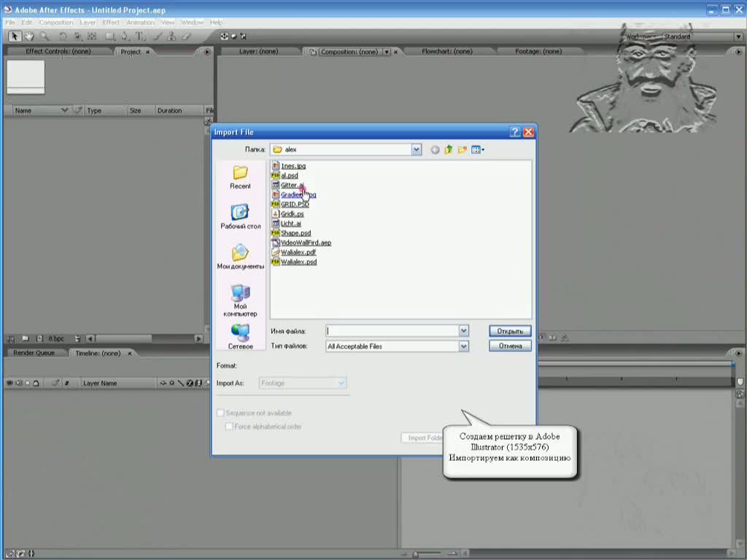This screenshot has width=747, height=560.
Task: Open Мои документы shortcut
Action: (240, 257)
